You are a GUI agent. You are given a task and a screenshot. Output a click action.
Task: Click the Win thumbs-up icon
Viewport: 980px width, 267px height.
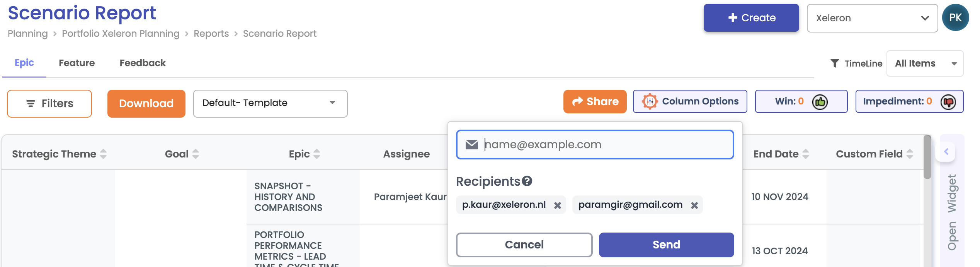pos(820,102)
